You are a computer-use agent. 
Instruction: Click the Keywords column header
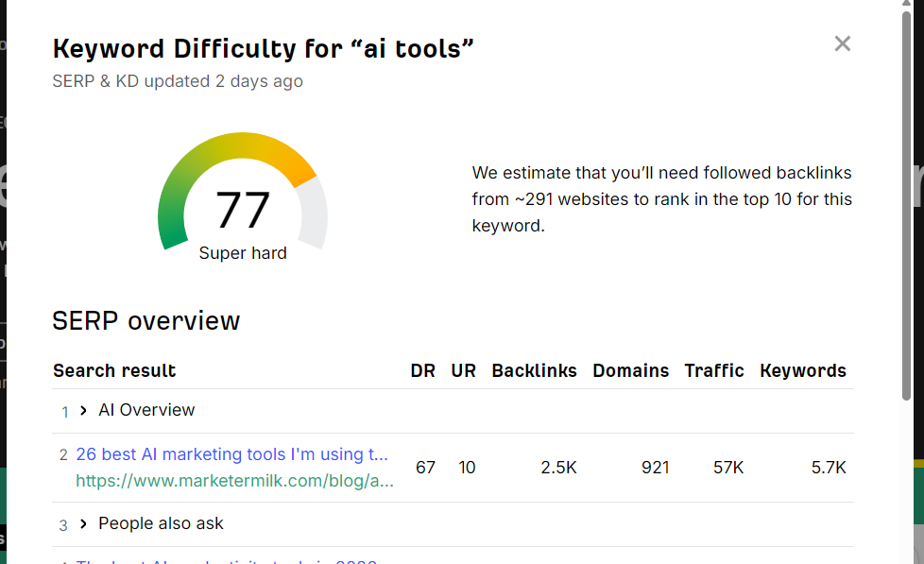(803, 370)
